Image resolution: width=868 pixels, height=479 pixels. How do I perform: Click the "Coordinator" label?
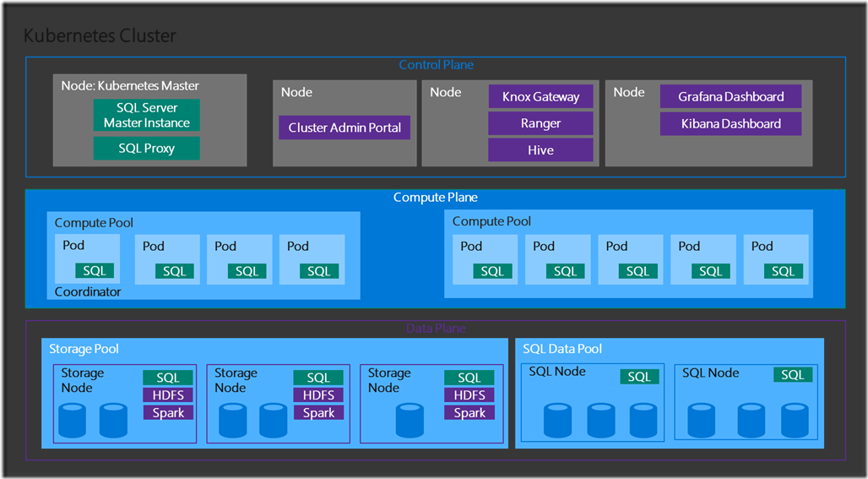pos(88,291)
